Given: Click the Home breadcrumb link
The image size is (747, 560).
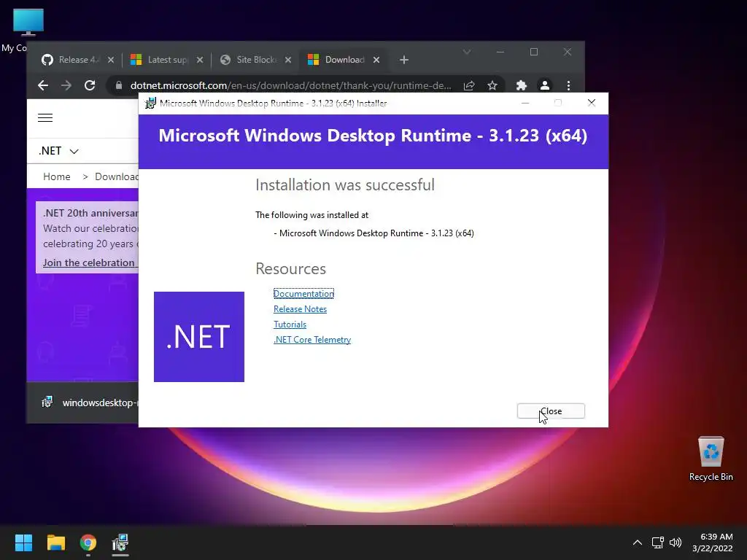Looking at the screenshot, I should [57, 176].
